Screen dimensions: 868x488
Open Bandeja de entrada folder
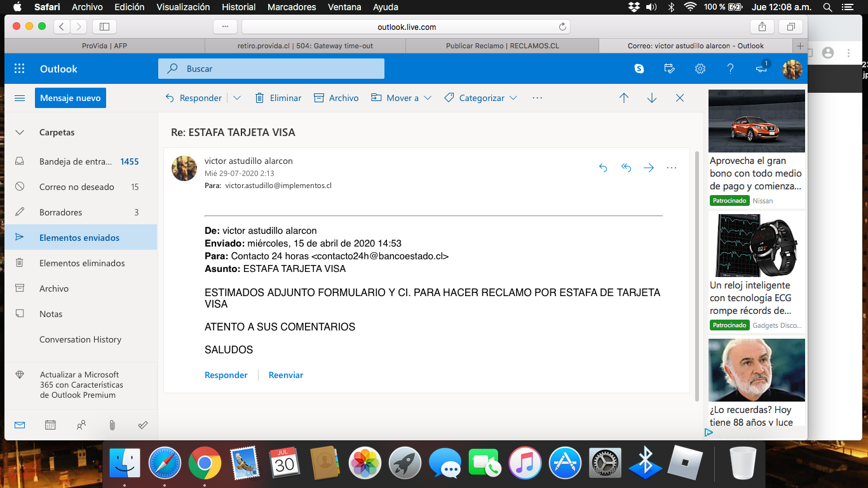click(81, 161)
